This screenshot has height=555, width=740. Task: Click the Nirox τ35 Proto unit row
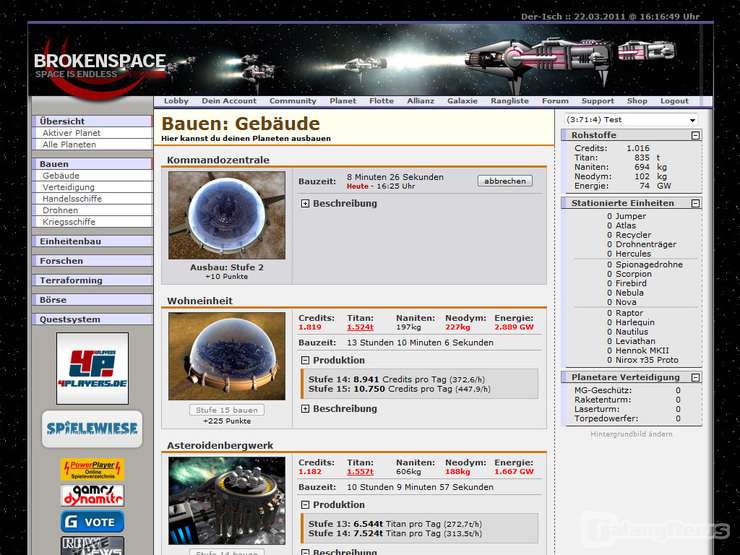[642, 360]
